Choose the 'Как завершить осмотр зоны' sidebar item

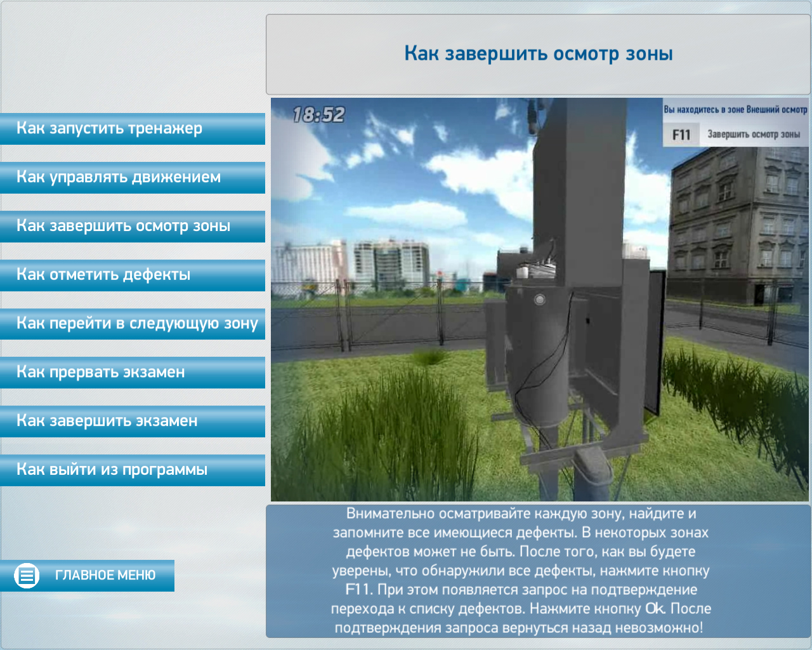tap(132, 227)
